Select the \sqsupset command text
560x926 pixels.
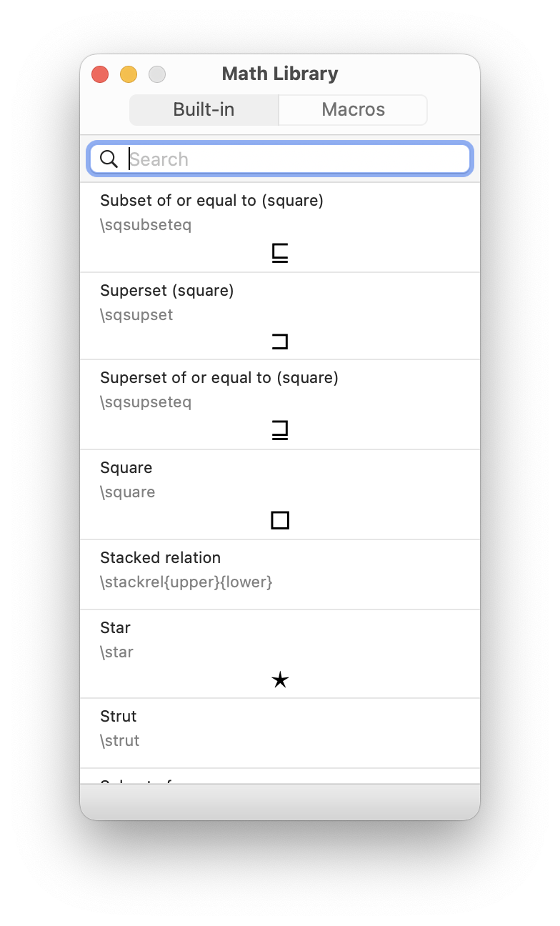tap(136, 315)
